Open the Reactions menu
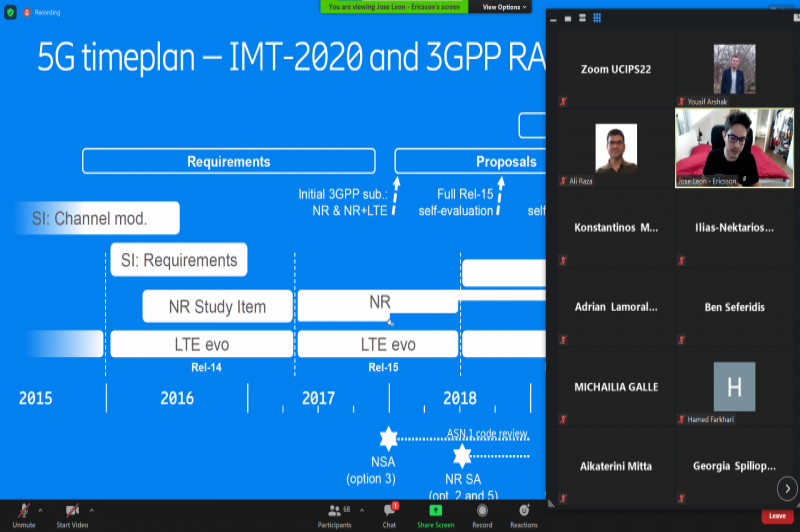This screenshot has width=800, height=532. click(524, 511)
